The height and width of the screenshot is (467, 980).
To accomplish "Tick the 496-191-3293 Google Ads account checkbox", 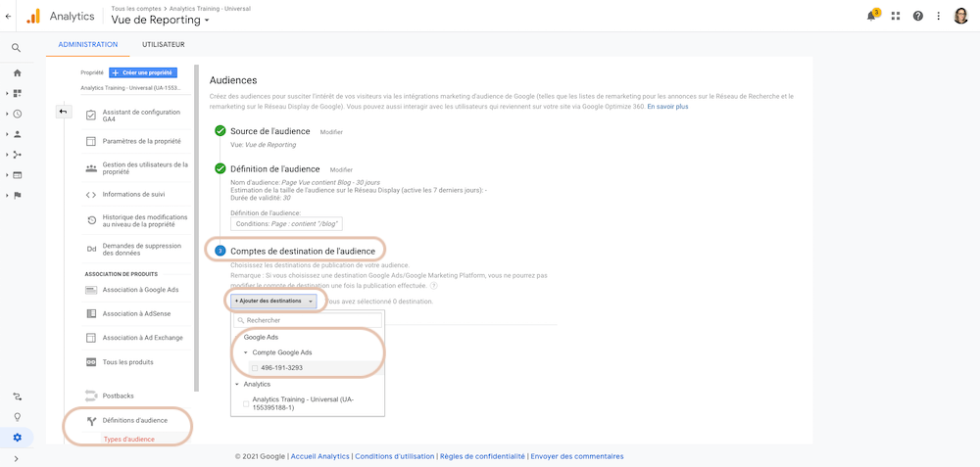I will click(x=255, y=368).
